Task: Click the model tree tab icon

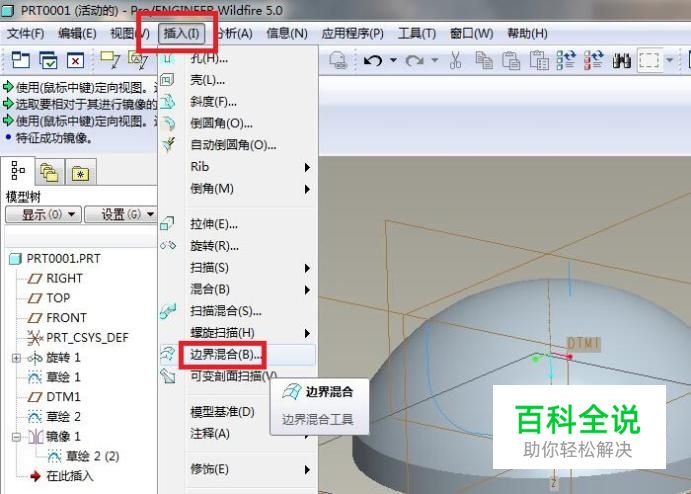Action: (18, 171)
